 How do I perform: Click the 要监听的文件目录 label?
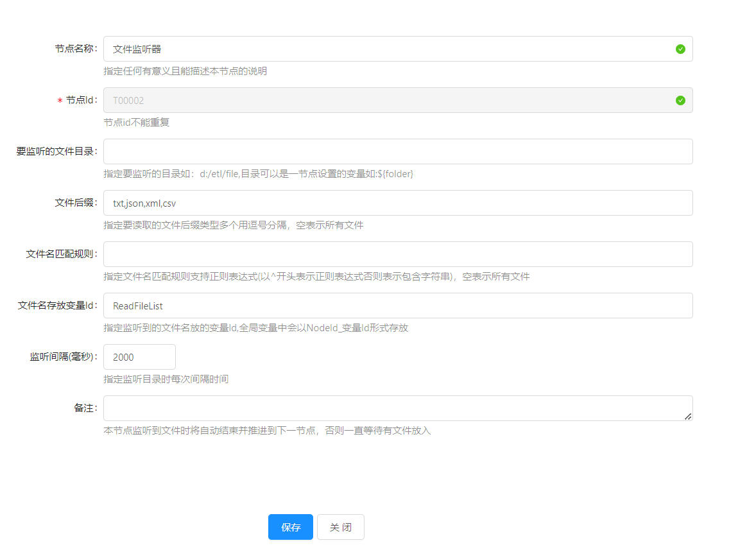point(56,151)
